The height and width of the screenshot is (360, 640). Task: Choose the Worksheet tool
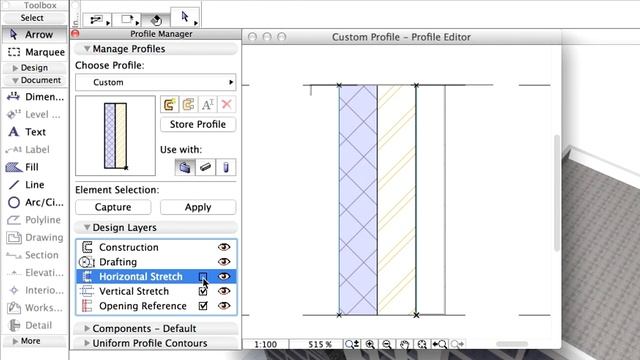click(x=34, y=307)
